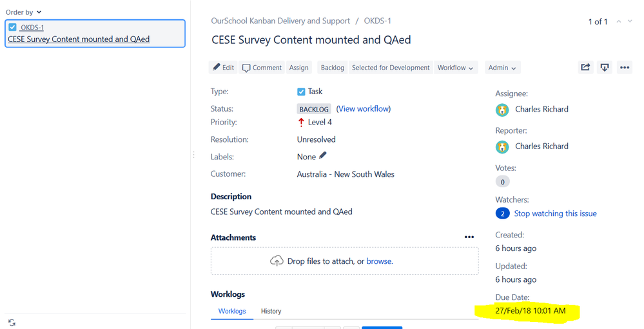
Task: Switch to the History tab
Action: point(271,312)
